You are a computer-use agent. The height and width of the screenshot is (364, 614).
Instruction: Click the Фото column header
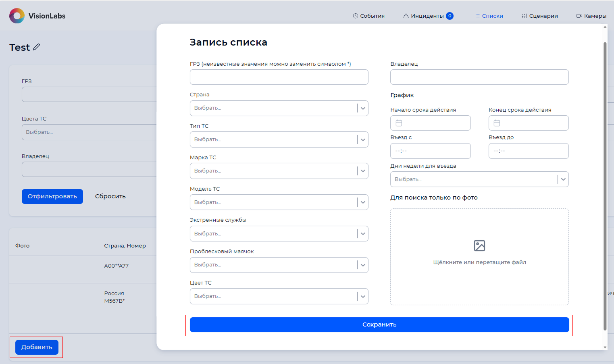point(23,246)
